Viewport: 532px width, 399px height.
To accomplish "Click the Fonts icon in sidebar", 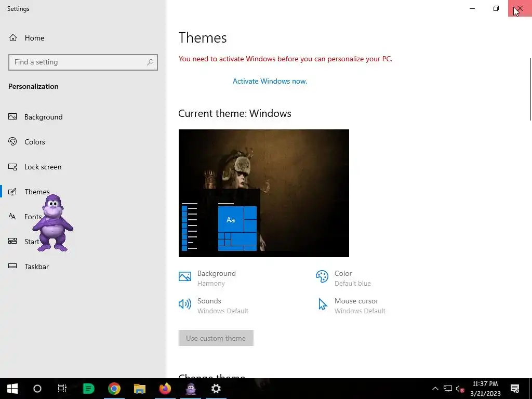I will tap(12, 217).
